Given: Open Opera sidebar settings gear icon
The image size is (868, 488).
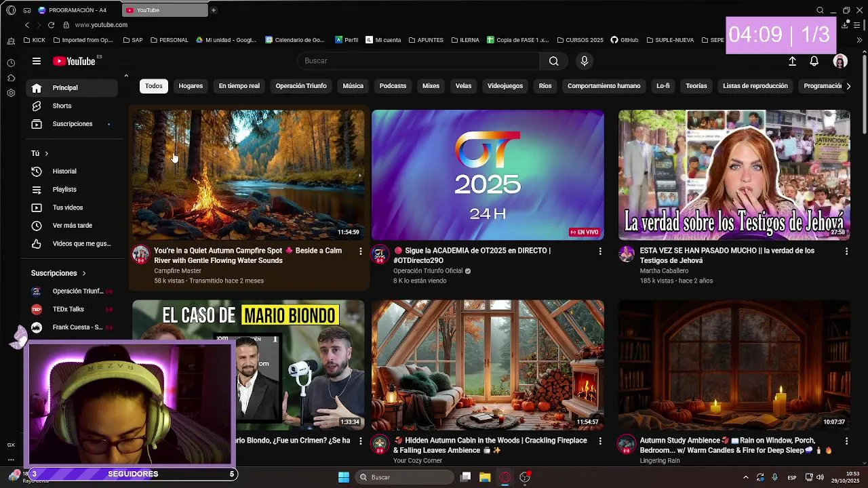Looking at the screenshot, I should coord(11,93).
